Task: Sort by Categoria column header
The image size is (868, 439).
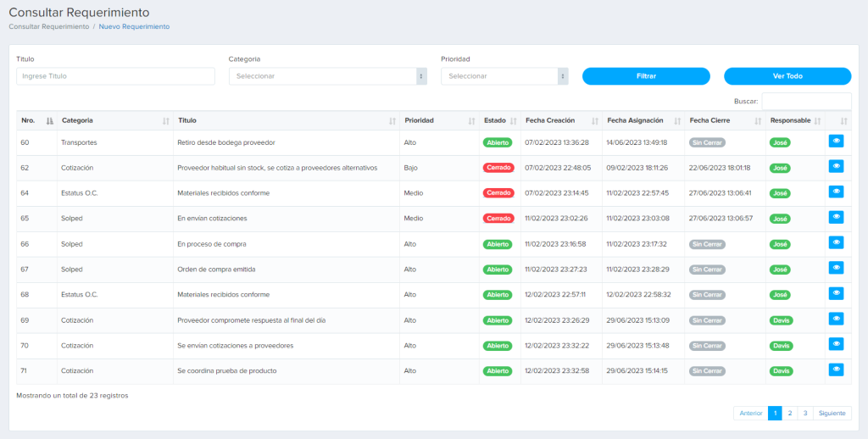Action: pyautogui.click(x=115, y=120)
